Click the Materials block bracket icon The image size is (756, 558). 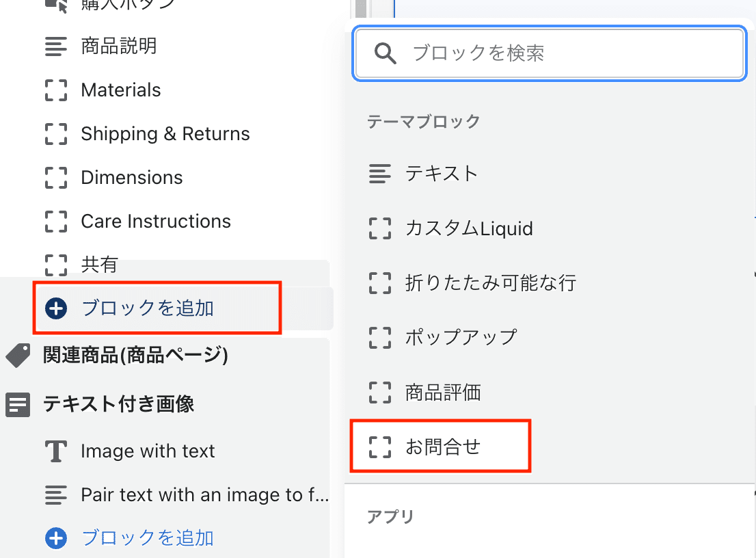tap(56, 90)
